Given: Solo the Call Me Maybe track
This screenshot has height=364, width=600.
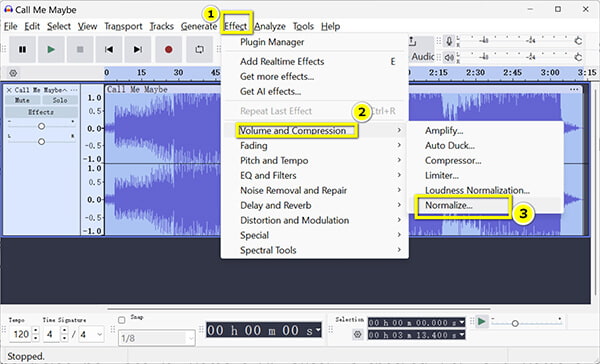Looking at the screenshot, I should click(x=60, y=100).
